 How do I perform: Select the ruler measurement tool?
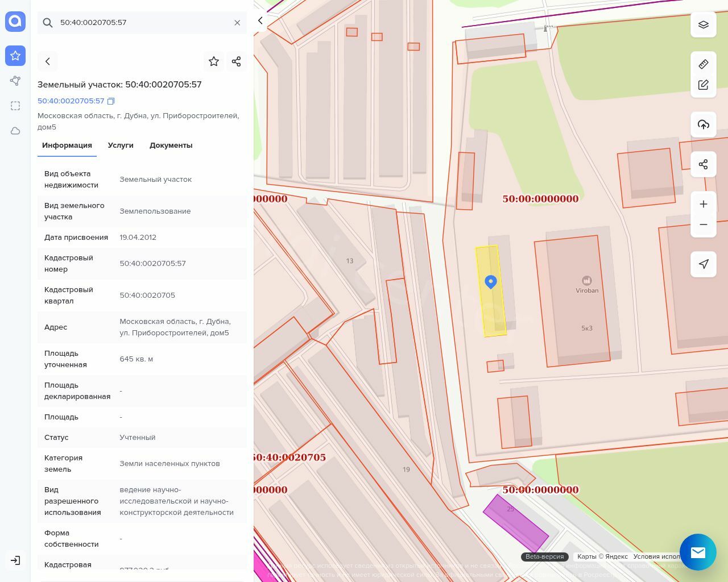pos(703,64)
